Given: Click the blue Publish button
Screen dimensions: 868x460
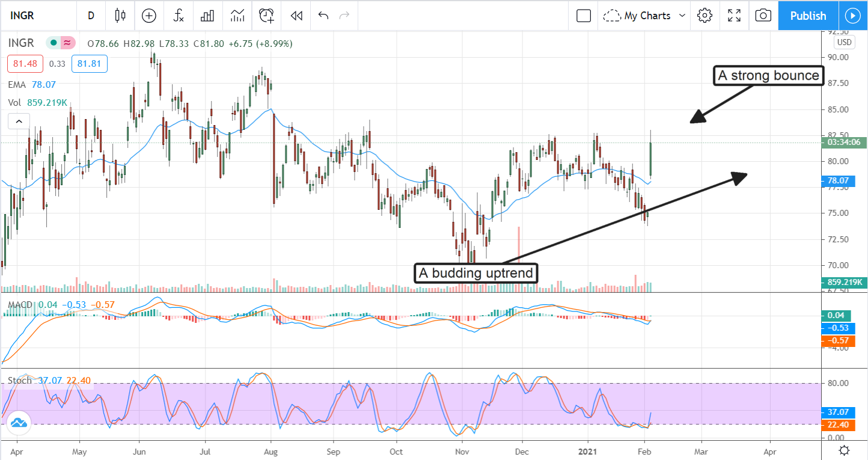Looking at the screenshot, I should (808, 16).
